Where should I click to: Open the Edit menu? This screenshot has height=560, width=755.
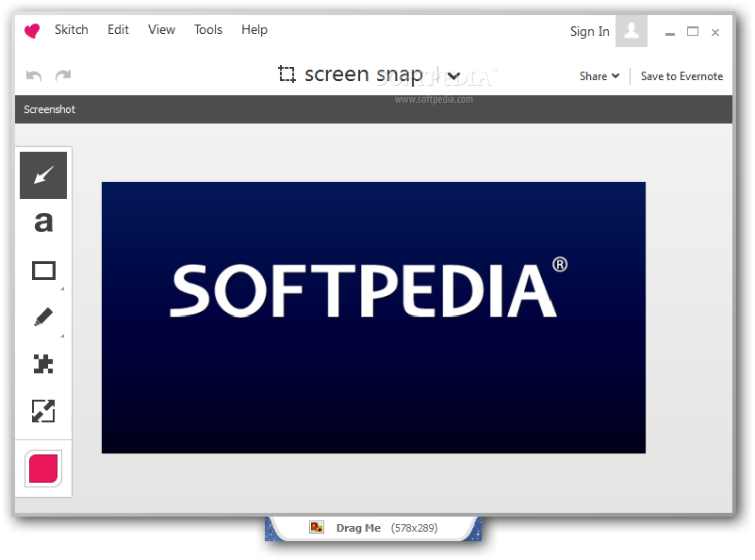(118, 30)
